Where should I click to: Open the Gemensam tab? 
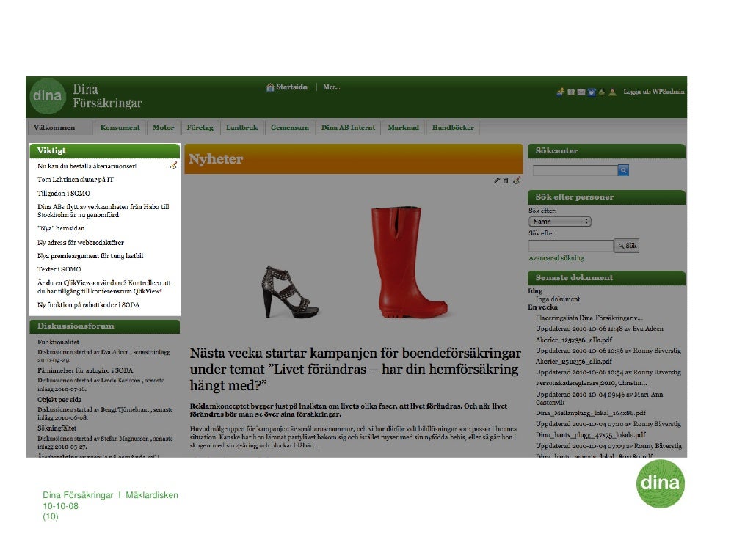[290, 128]
